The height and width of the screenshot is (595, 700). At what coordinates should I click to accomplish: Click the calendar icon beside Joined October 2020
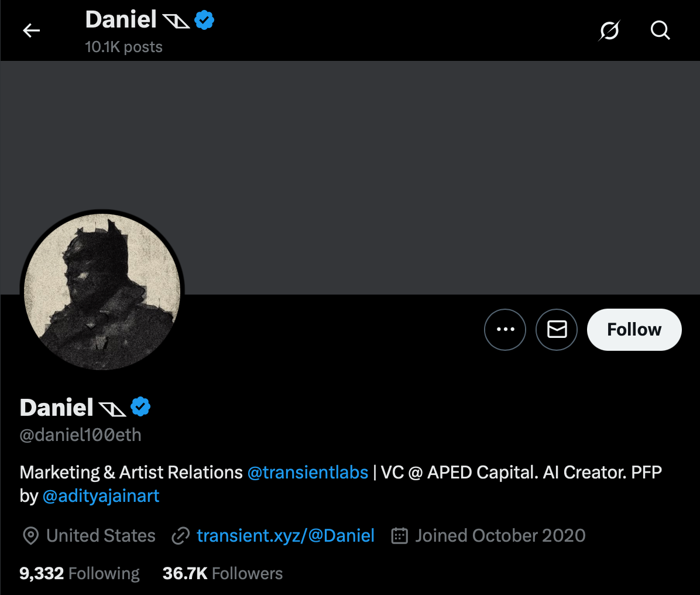pos(399,535)
